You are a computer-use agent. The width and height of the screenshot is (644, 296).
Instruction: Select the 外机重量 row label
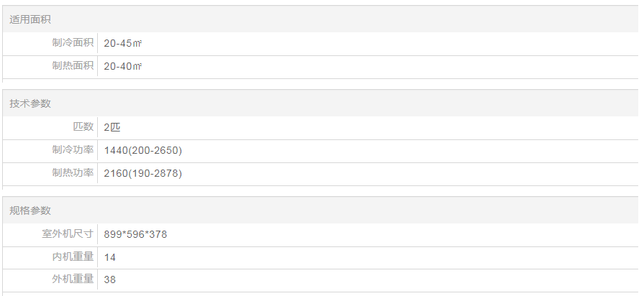coord(73,279)
